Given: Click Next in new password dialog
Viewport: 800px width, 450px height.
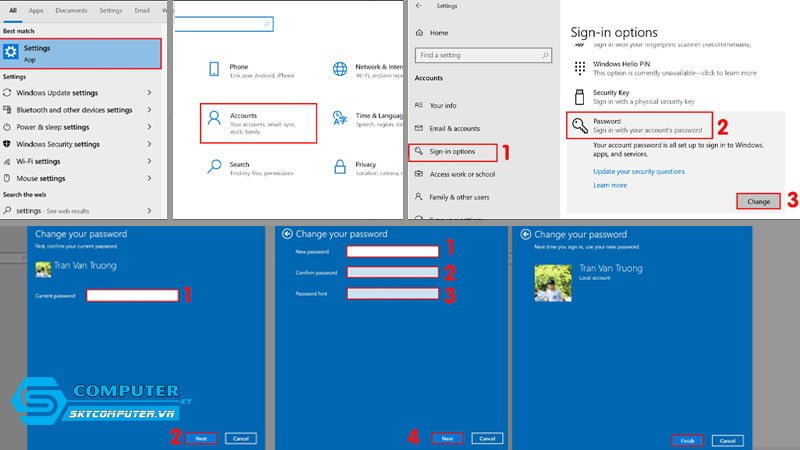Looking at the screenshot, I should [x=447, y=438].
